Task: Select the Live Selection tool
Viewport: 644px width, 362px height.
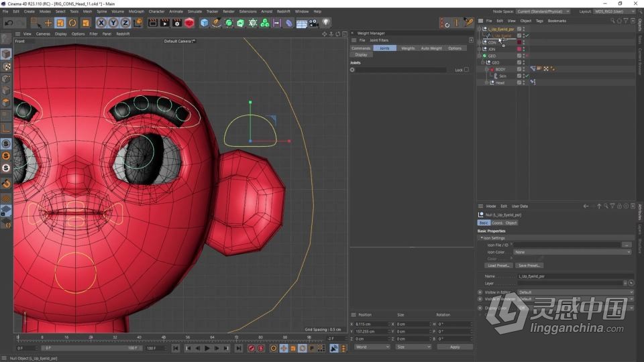Action: point(36,23)
